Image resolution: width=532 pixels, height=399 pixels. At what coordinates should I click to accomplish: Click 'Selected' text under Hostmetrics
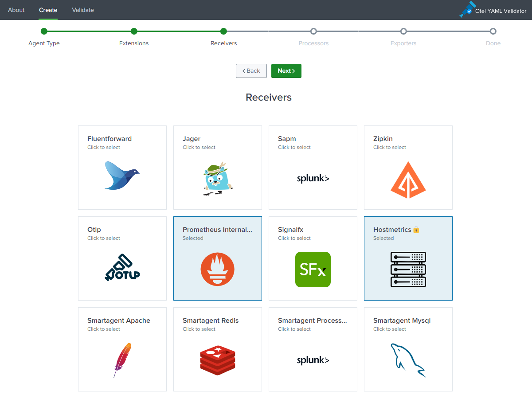click(383, 238)
